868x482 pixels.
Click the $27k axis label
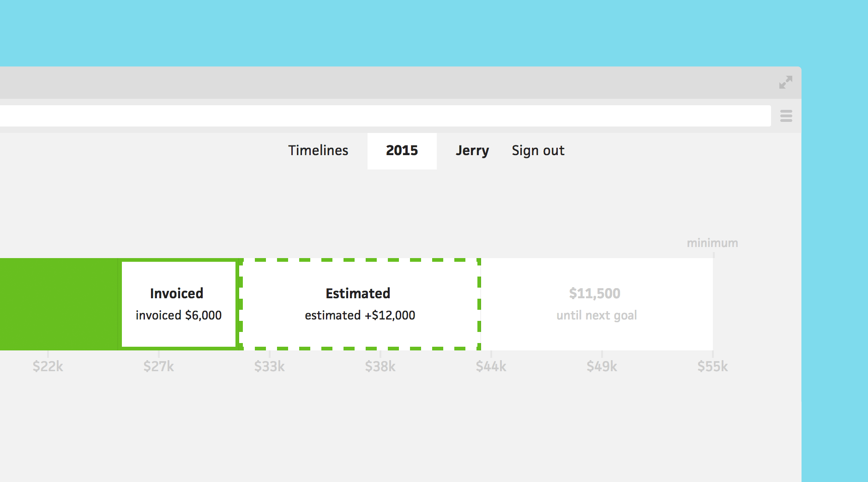tap(159, 367)
